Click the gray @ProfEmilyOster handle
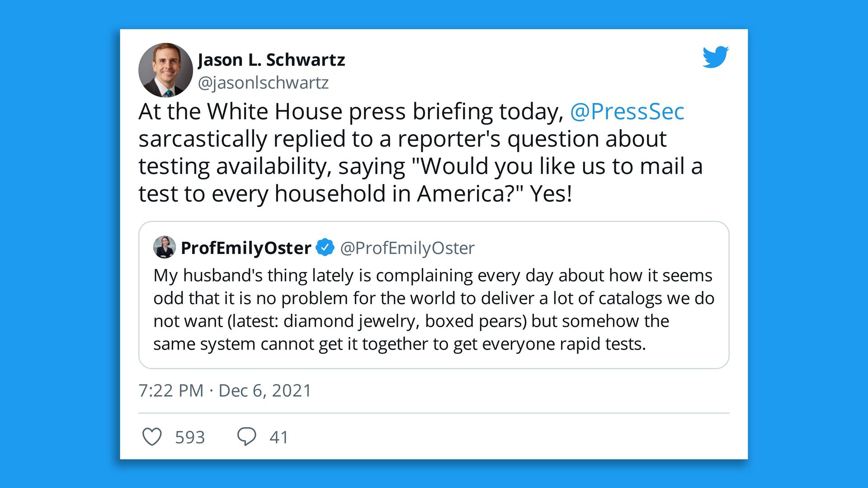The width and height of the screenshot is (868, 488). (x=407, y=248)
